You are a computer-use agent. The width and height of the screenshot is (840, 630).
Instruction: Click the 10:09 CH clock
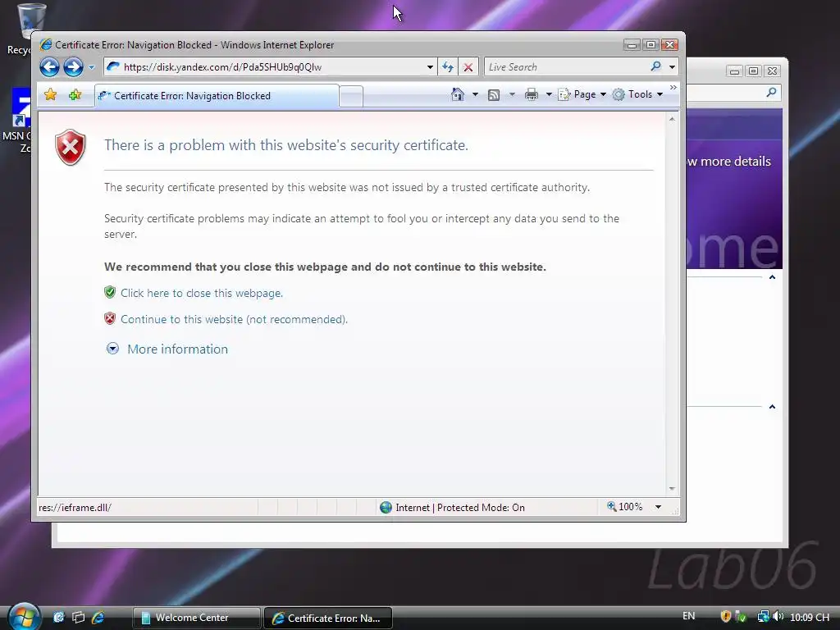coord(810,617)
